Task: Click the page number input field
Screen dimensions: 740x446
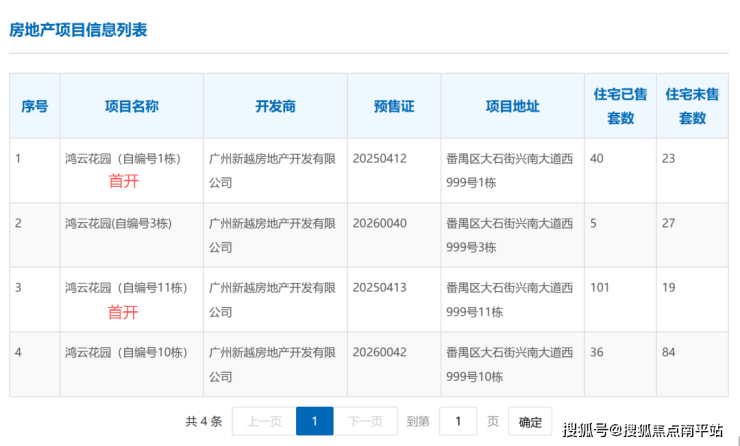Action: tap(458, 421)
